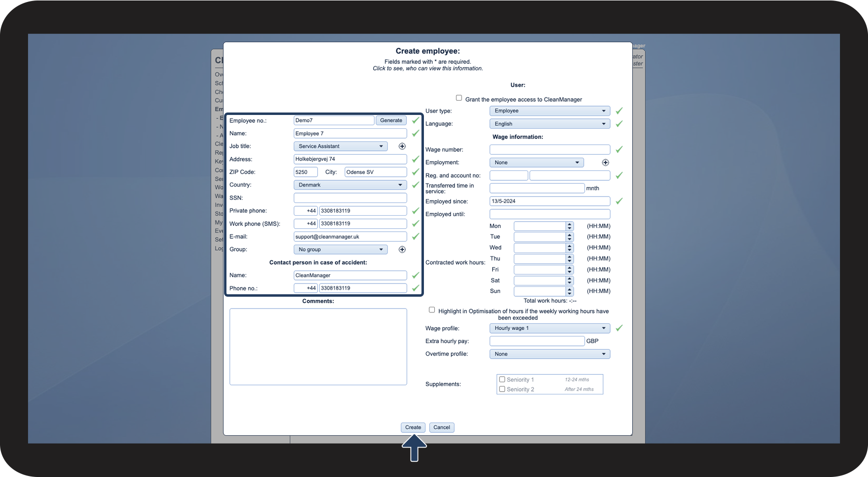
Task: Open the Overtime profile dropdown
Action: (550, 354)
